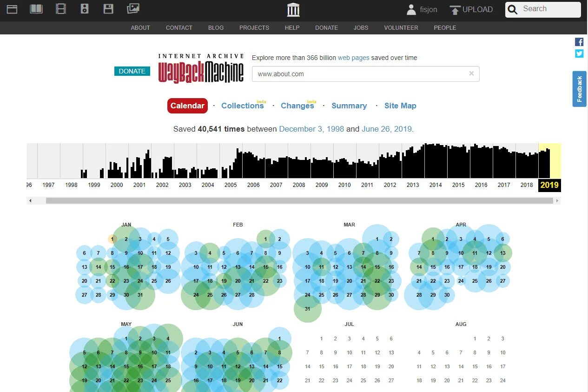Screen dimensions: 588x392
Task: Click the Wayback Machine logo
Action: (x=201, y=69)
